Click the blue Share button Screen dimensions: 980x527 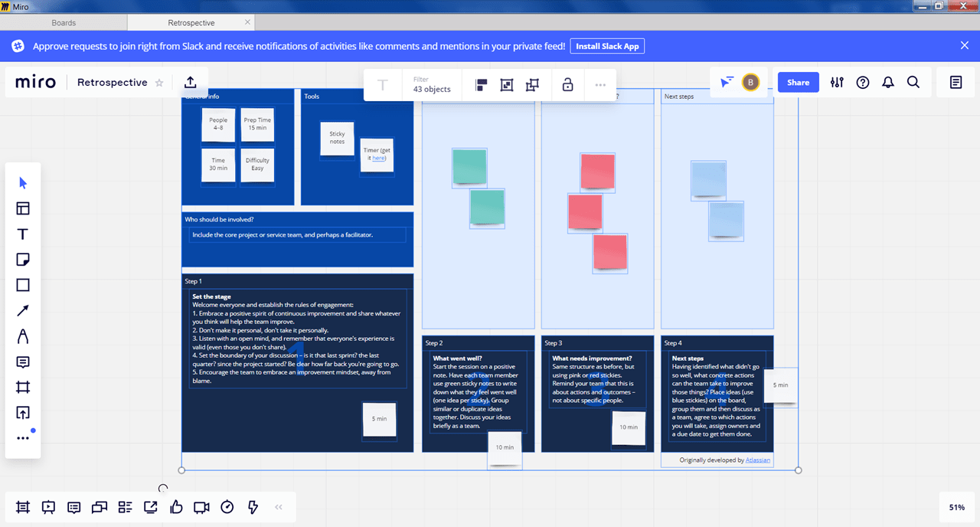click(798, 83)
